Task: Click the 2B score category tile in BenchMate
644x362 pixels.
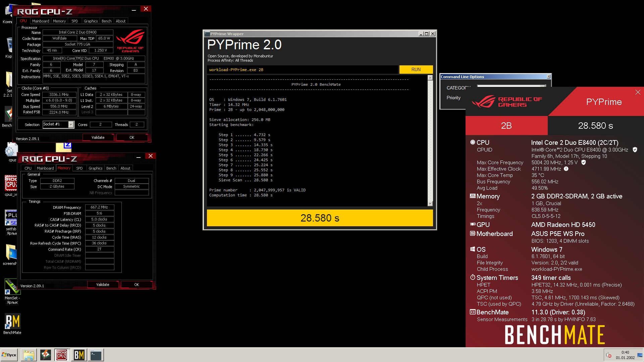Action: pyautogui.click(x=506, y=126)
